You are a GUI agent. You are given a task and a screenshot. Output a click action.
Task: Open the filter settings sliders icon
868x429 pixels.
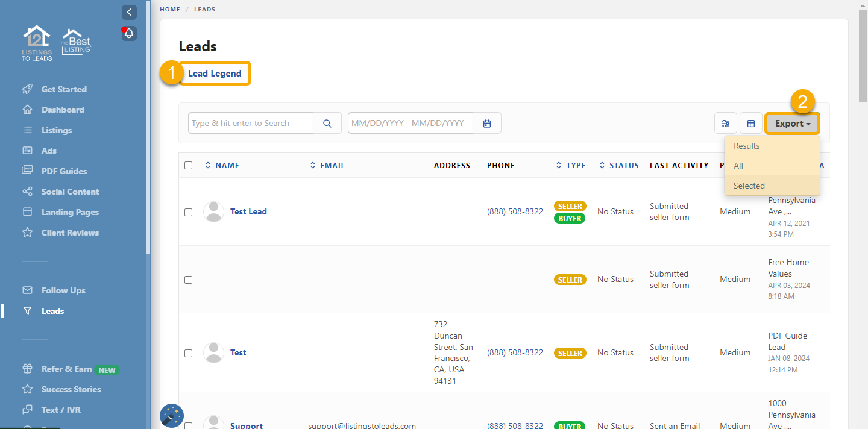(x=726, y=124)
